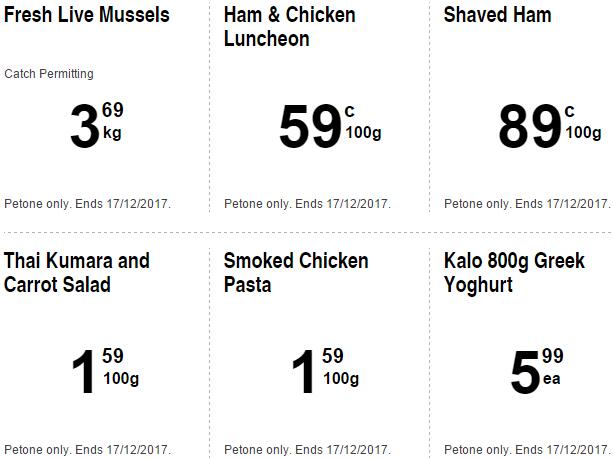Image resolution: width=613 pixels, height=459 pixels.
Task: Click the 89c Shaved Ham price
Action: 547,124
